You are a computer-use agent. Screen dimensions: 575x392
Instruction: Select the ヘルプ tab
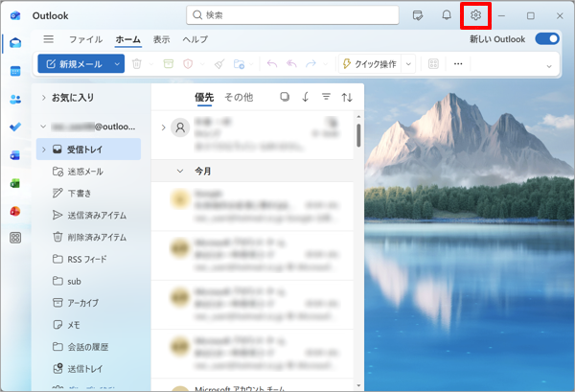[x=195, y=39]
